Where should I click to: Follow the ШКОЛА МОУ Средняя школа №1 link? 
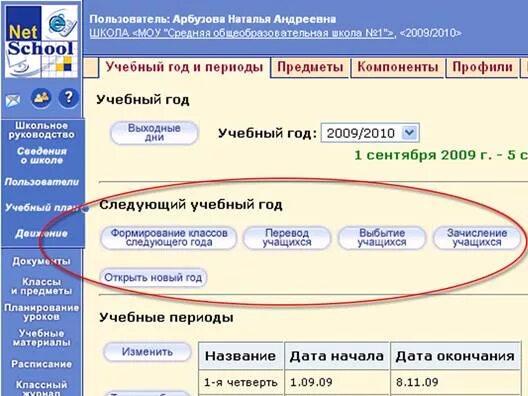[x=242, y=33]
